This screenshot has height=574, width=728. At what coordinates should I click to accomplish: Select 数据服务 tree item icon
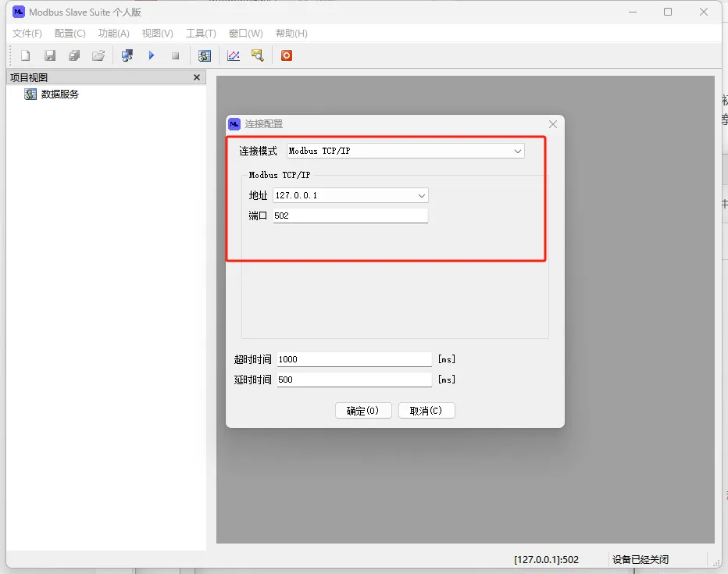(30, 94)
